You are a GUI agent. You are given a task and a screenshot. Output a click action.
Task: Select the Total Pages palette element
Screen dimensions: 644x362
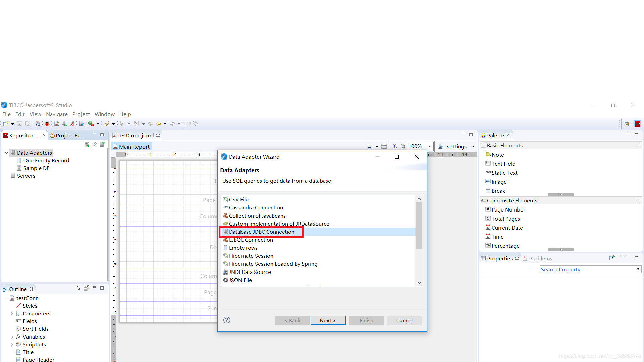point(502,219)
